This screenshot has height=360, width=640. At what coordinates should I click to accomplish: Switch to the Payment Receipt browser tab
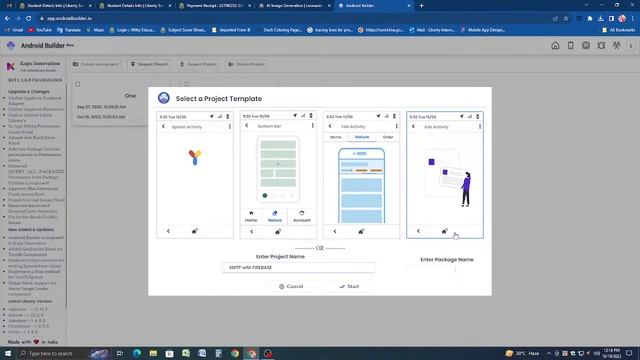(x=216, y=6)
